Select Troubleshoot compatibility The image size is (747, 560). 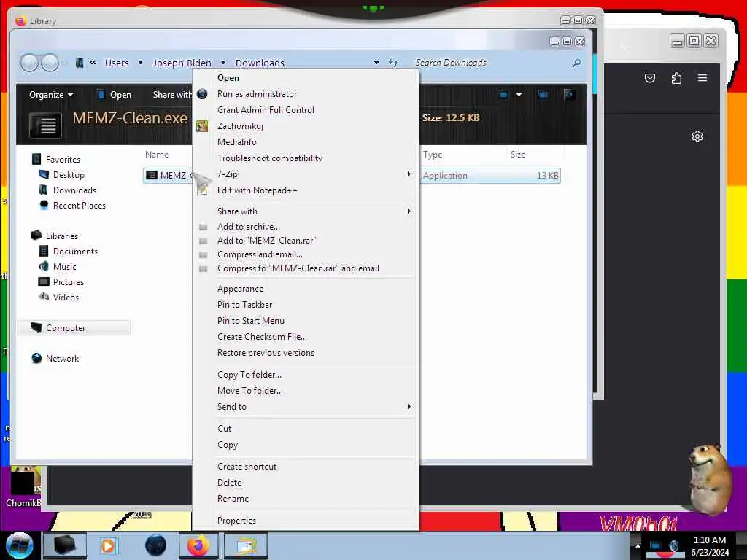[269, 158]
